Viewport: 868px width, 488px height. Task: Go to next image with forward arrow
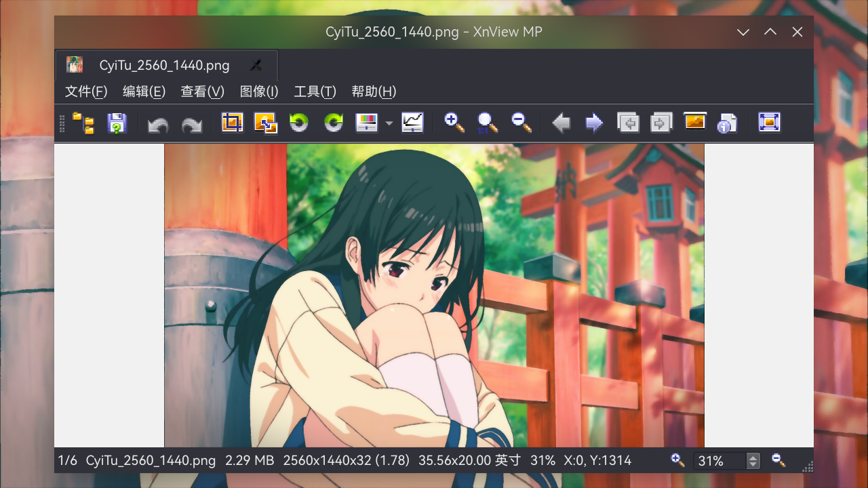593,123
